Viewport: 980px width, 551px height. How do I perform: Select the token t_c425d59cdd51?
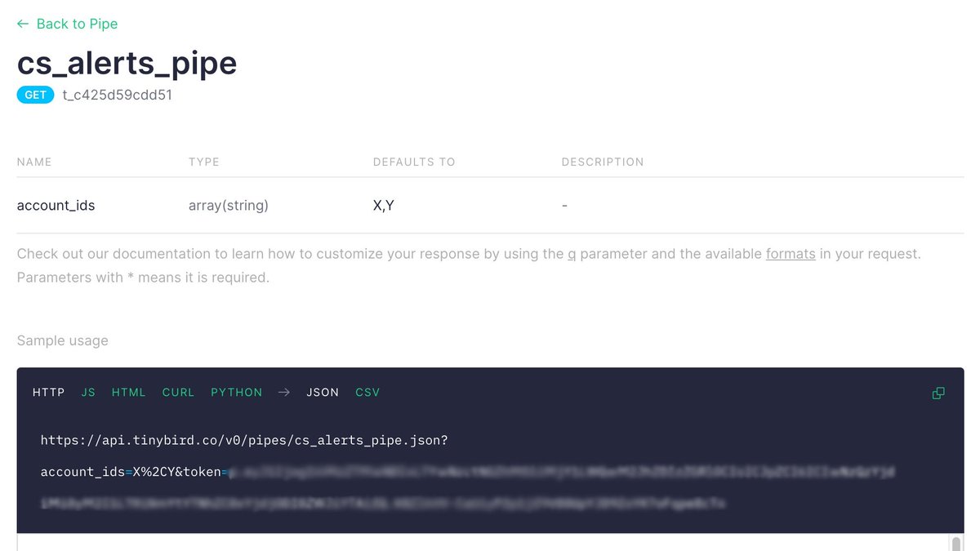116,95
